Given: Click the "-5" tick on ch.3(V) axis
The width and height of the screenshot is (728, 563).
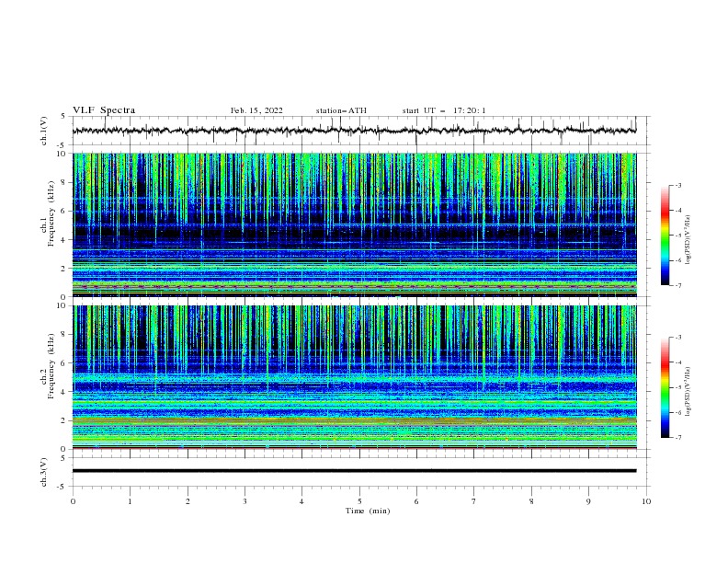Looking at the screenshot, I should [63, 487].
